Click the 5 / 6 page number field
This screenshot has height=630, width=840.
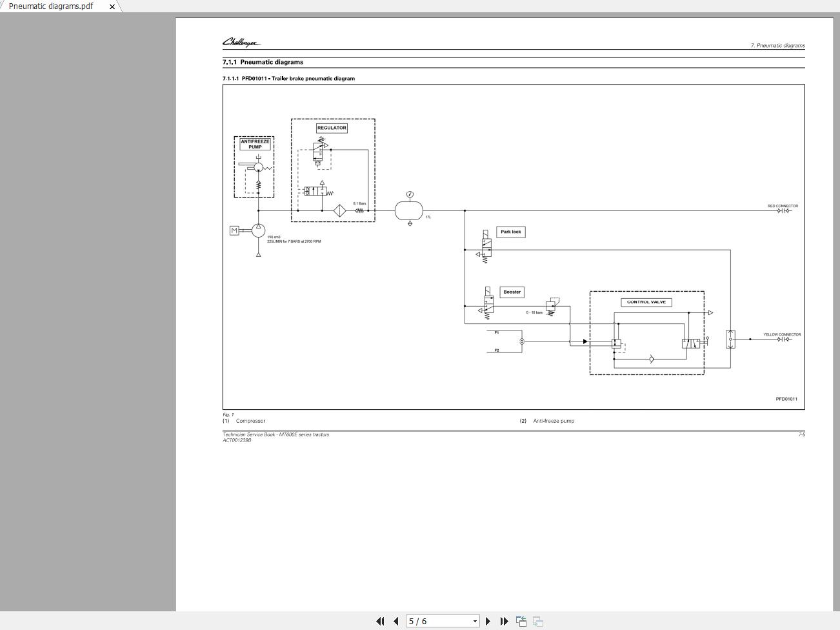click(437, 621)
